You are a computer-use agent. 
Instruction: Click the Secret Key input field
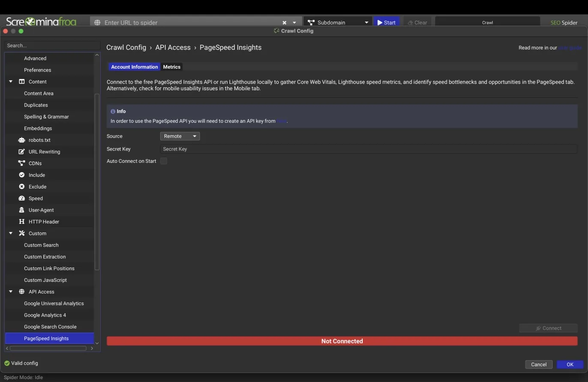369,149
